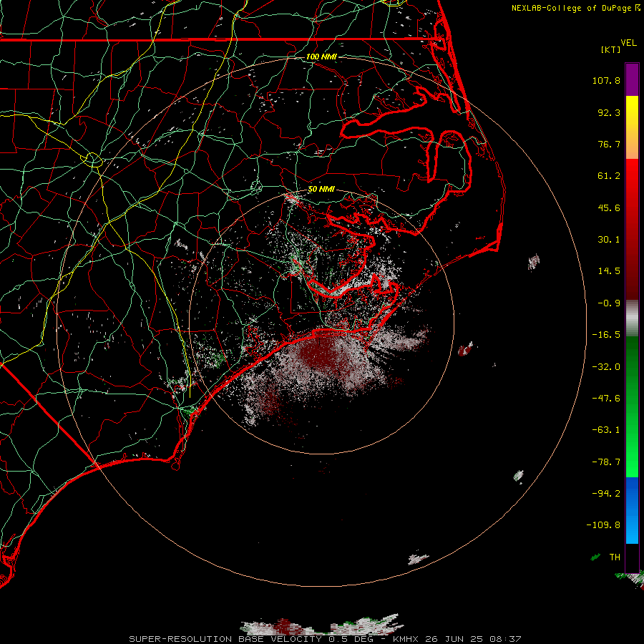Viewport: 644px width, 644px height.
Task: Select the 100 NMI range ring label
Action: coord(321,57)
